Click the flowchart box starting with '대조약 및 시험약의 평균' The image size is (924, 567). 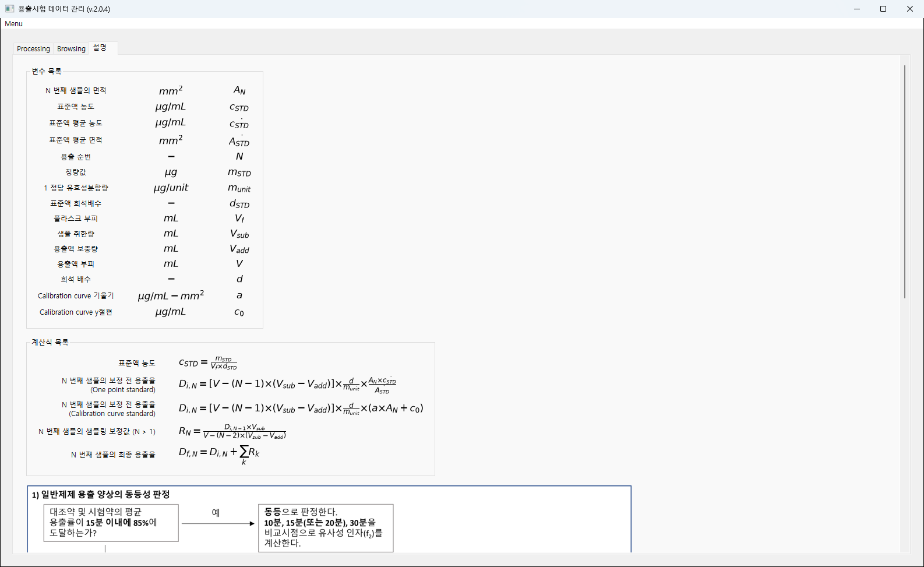(111, 523)
